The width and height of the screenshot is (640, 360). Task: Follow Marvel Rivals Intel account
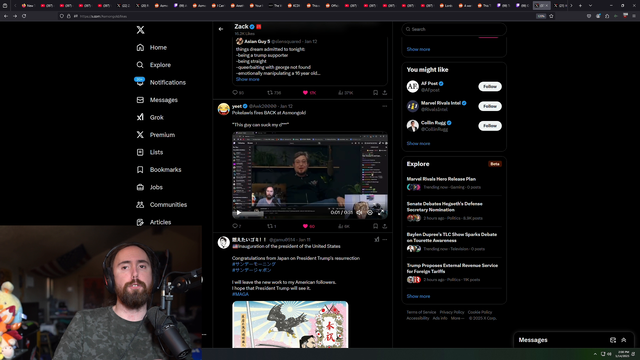pyautogui.click(x=490, y=106)
